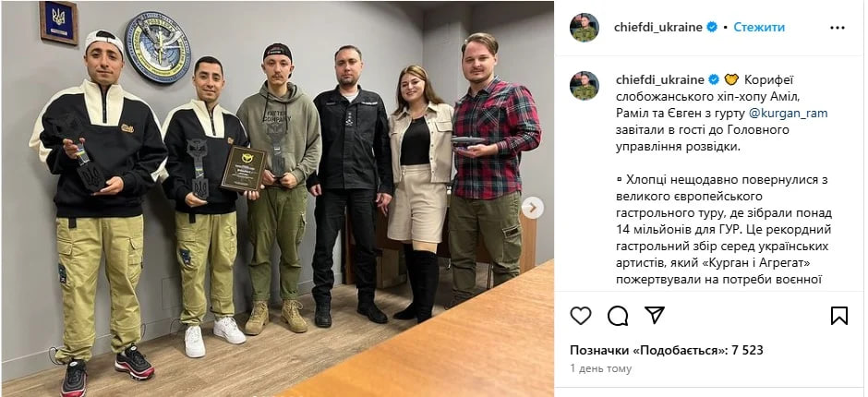Click the Стежити follow button
This screenshot has width=868, height=397.
point(759,27)
